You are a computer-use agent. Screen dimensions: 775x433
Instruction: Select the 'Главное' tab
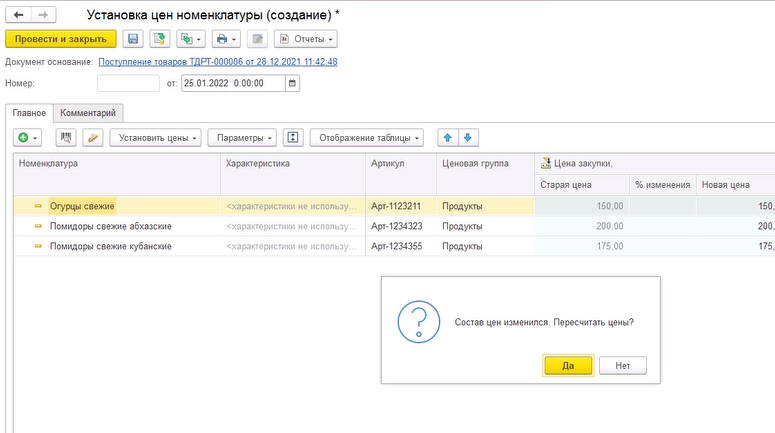[28, 113]
